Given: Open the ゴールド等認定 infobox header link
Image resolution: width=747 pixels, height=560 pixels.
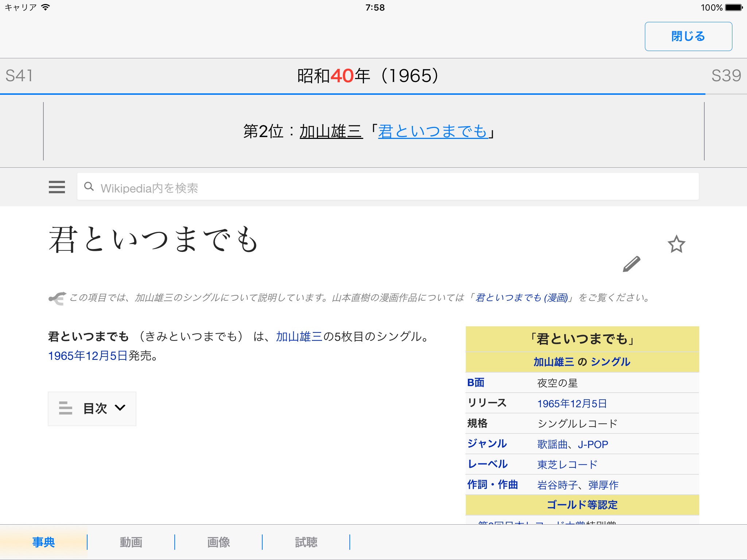Looking at the screenshot, I should click(x=582, y=505).
